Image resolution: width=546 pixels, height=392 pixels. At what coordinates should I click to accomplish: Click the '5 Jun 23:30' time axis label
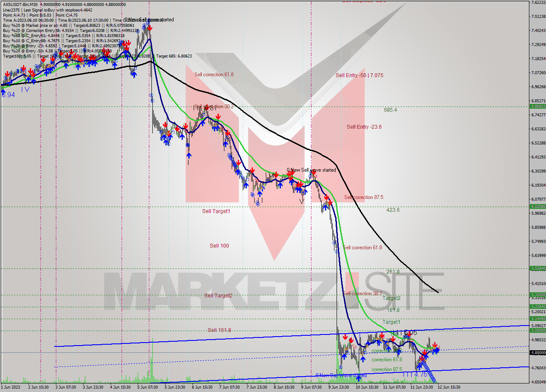coord(175,387)
